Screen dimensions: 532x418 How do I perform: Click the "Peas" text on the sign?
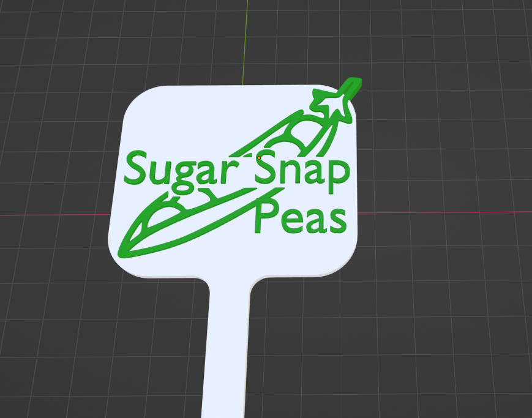300,216
